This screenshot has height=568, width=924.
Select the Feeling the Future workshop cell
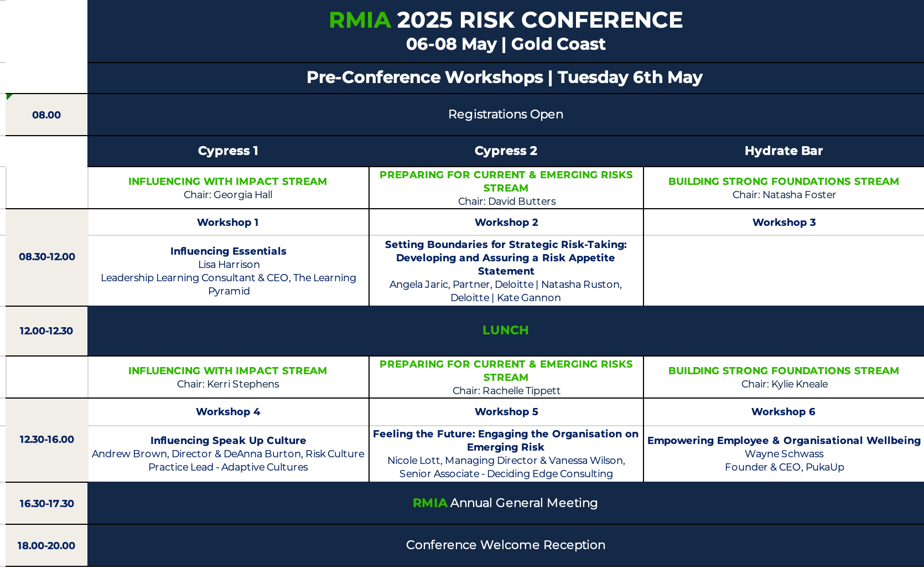point(506,453)
